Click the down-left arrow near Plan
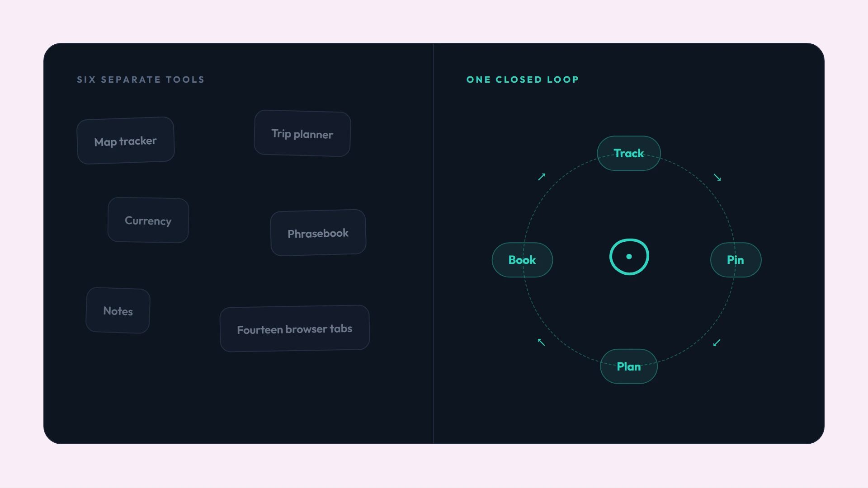Viewport: 868px width, 488px height. 717,343
